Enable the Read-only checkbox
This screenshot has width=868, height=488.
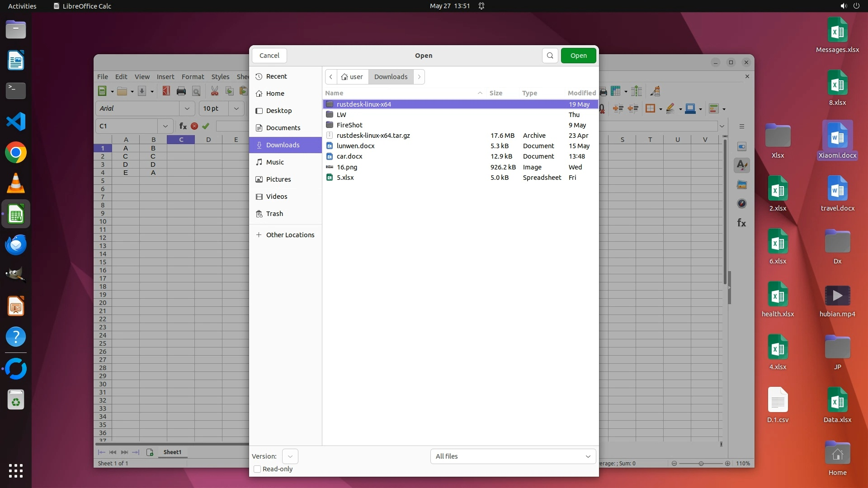click(257, 469)
